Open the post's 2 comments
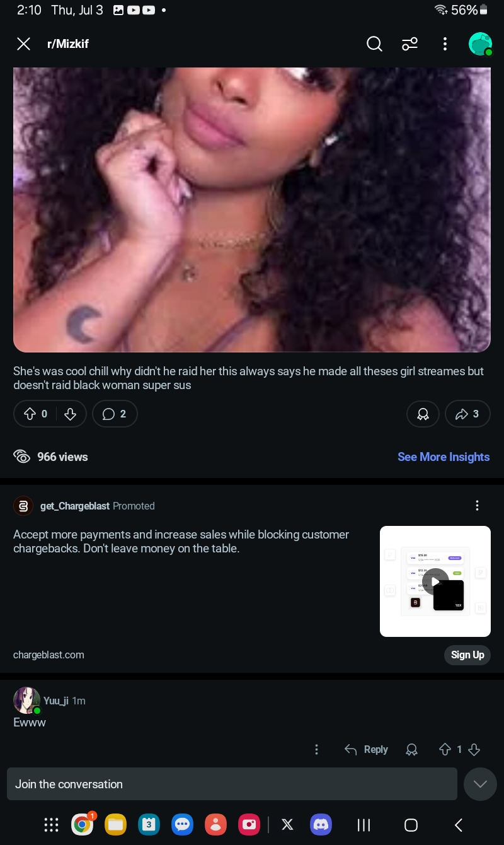 [115, 414]
